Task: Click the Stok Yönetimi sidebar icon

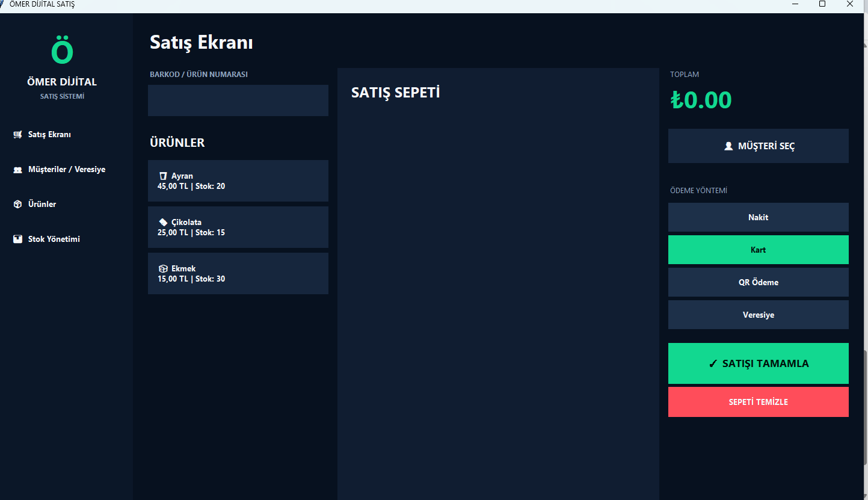Action: point(17,239)
